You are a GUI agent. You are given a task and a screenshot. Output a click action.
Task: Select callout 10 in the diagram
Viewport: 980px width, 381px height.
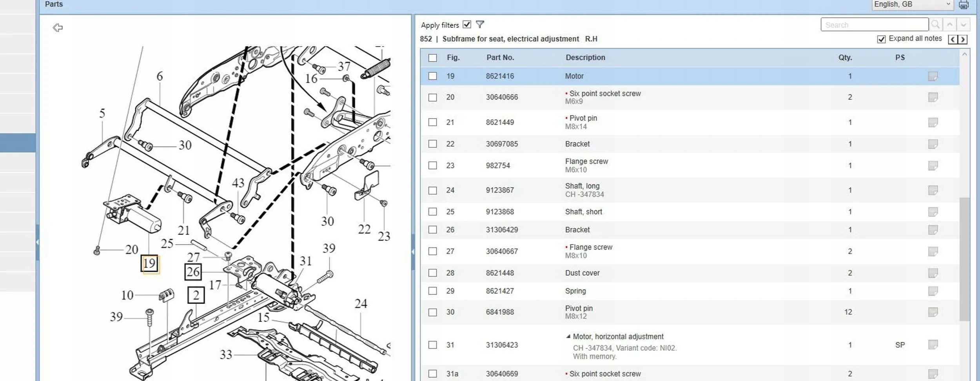pyautogui.click(x=127, y=295)
